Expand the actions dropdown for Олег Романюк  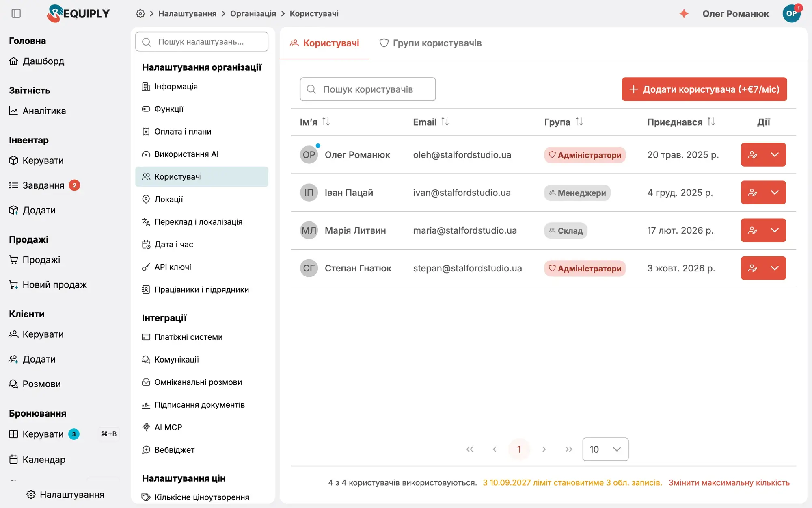pyautogui.click(x=775, y=155)
